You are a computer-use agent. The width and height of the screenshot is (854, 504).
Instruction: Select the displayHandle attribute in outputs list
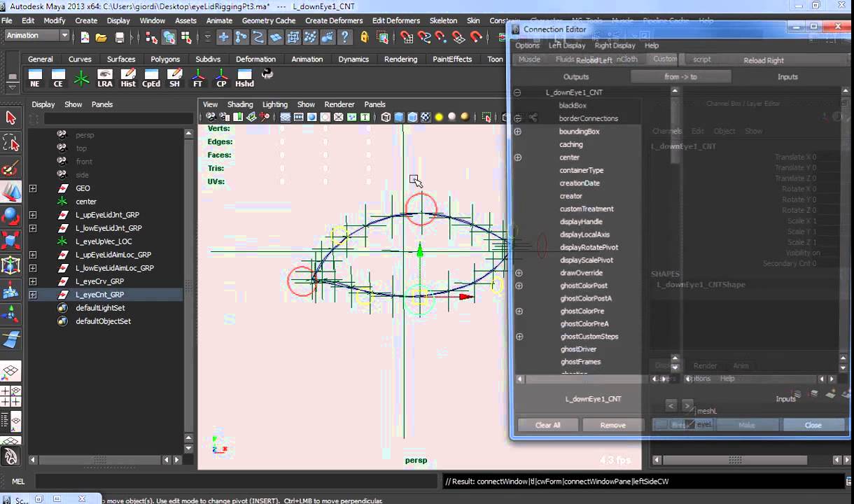pos(581,222)
